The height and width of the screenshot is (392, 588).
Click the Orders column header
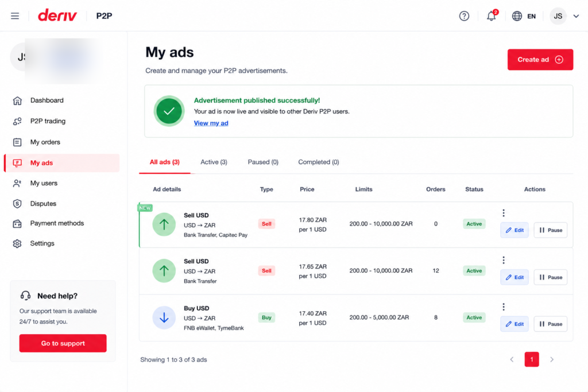click(x=436, y=189)
